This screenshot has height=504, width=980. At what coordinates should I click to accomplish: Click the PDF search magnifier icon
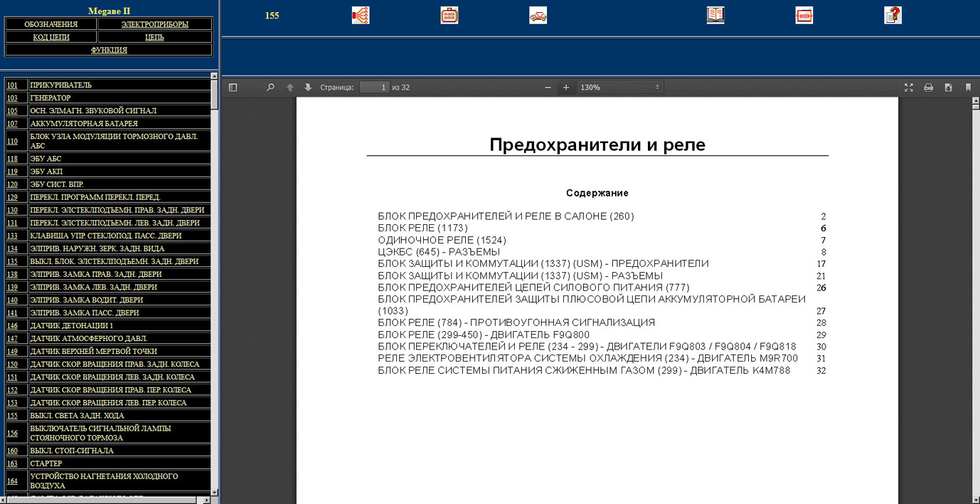coord(270,88)
